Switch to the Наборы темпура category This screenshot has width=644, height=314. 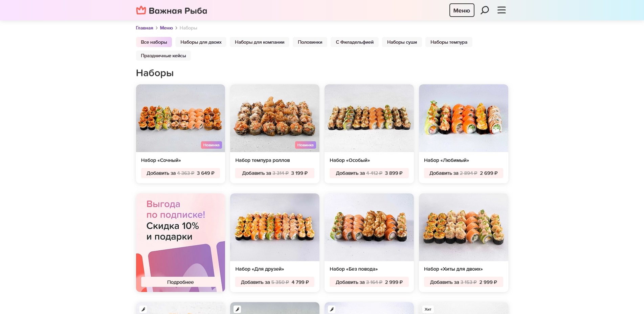click(x=448, y=42)
